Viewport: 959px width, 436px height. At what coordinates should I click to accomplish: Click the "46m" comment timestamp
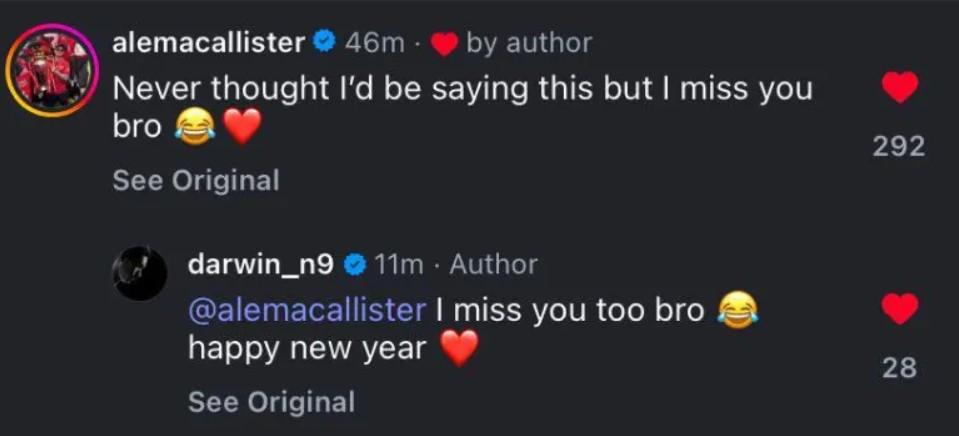pos(374,42)
